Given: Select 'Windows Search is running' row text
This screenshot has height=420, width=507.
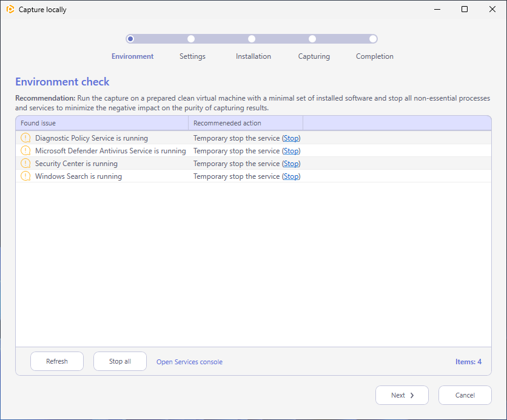Looking at the screenshot, I should (x=79, y=176).
